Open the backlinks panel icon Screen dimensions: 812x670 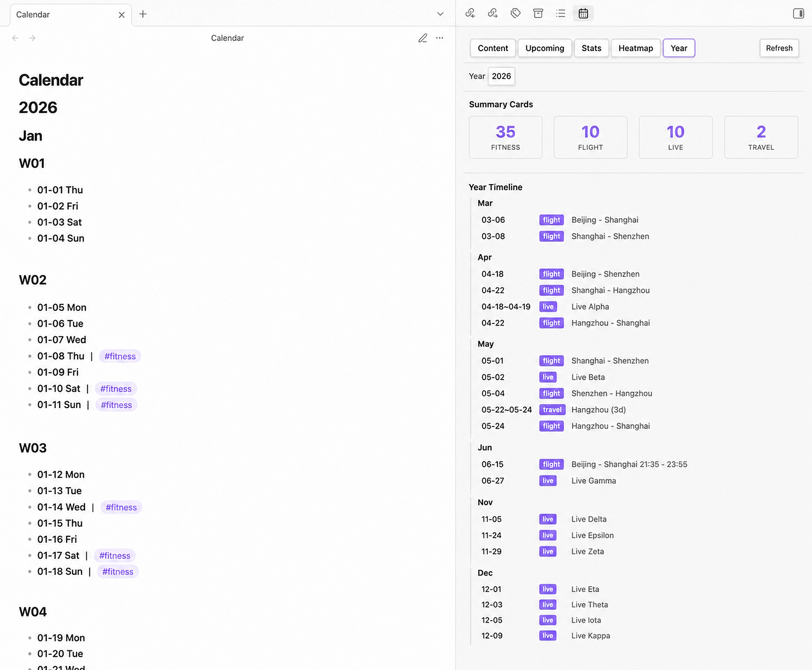click(470, 14)
